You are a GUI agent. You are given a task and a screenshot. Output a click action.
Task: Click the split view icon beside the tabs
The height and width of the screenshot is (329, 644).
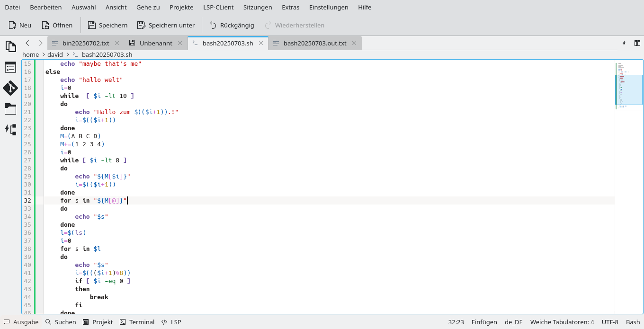click(637, 43)
